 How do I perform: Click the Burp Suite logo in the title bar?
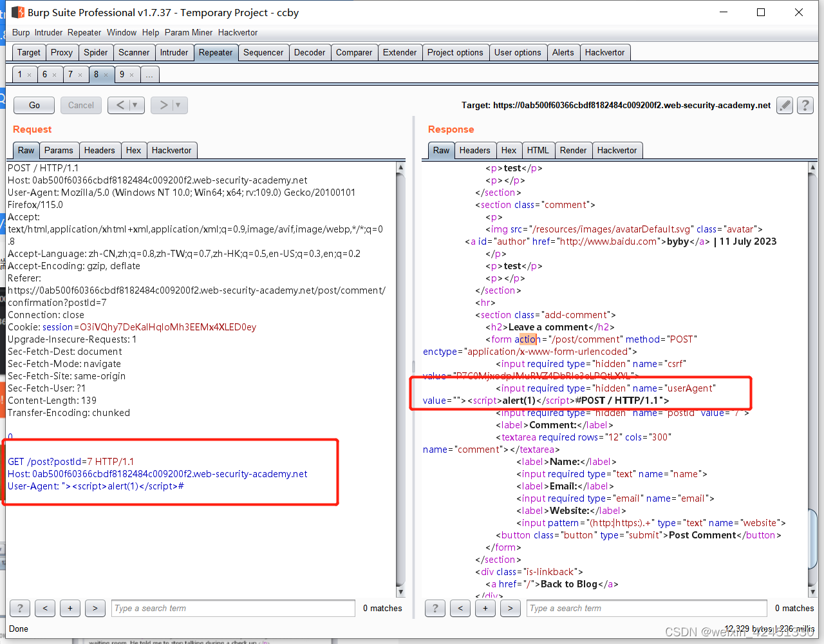point(18,12)
